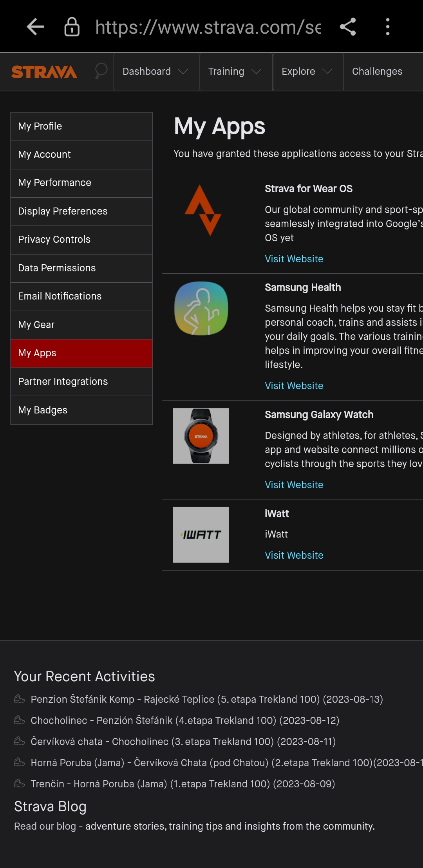This screenshot has width=423, height=868.
Task: Open Visit Website link for iWatt
Action: pos(294,555)
